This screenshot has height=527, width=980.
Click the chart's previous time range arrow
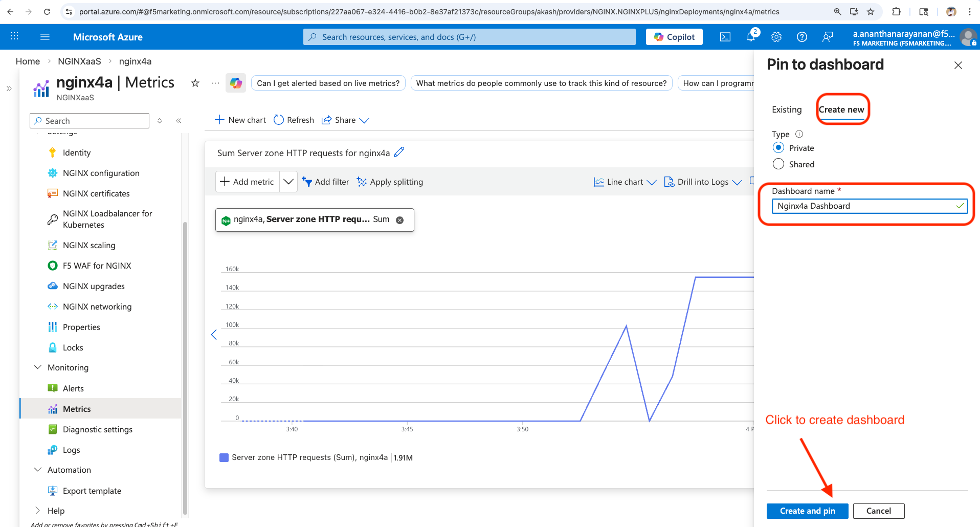[x=214, y=335]
